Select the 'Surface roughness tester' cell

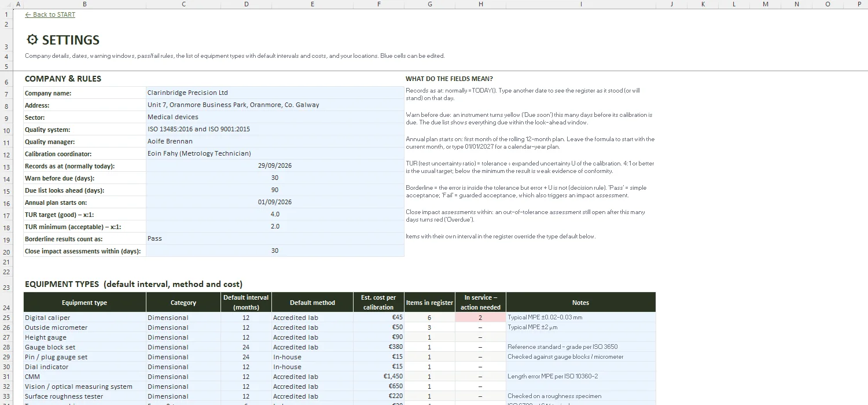[84, 396]
